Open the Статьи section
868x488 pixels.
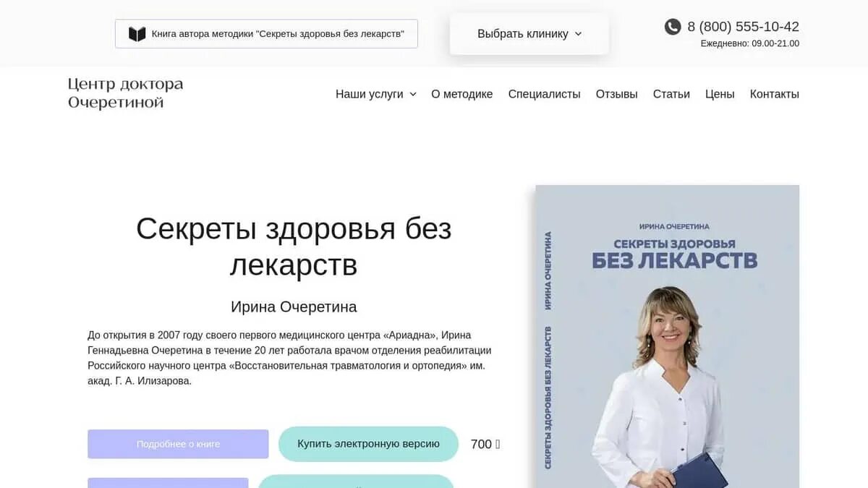[671, 94]
